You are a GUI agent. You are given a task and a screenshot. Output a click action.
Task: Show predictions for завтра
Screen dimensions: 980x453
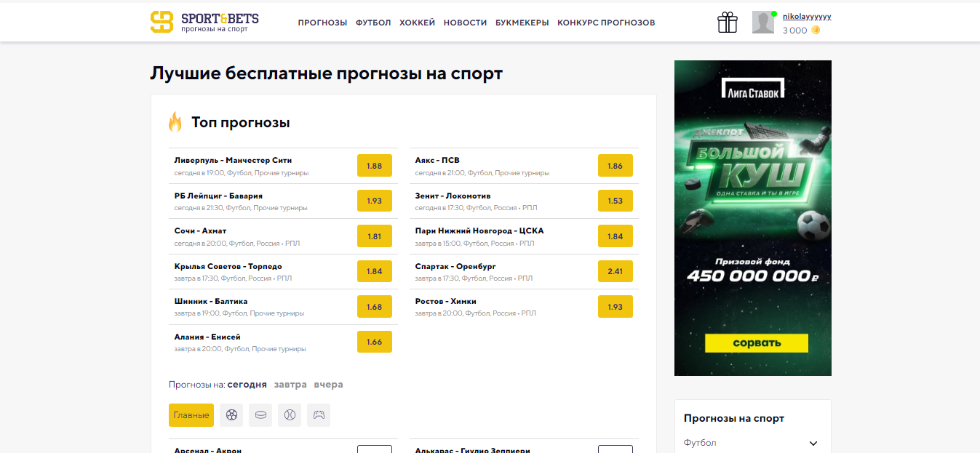click(x=290, y=385)
